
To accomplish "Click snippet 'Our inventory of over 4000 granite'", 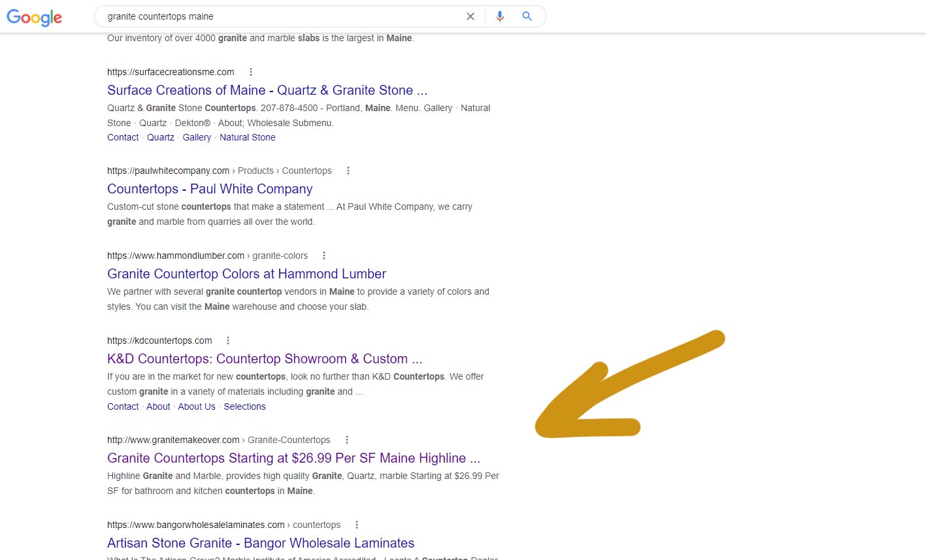I will (260, 38).
